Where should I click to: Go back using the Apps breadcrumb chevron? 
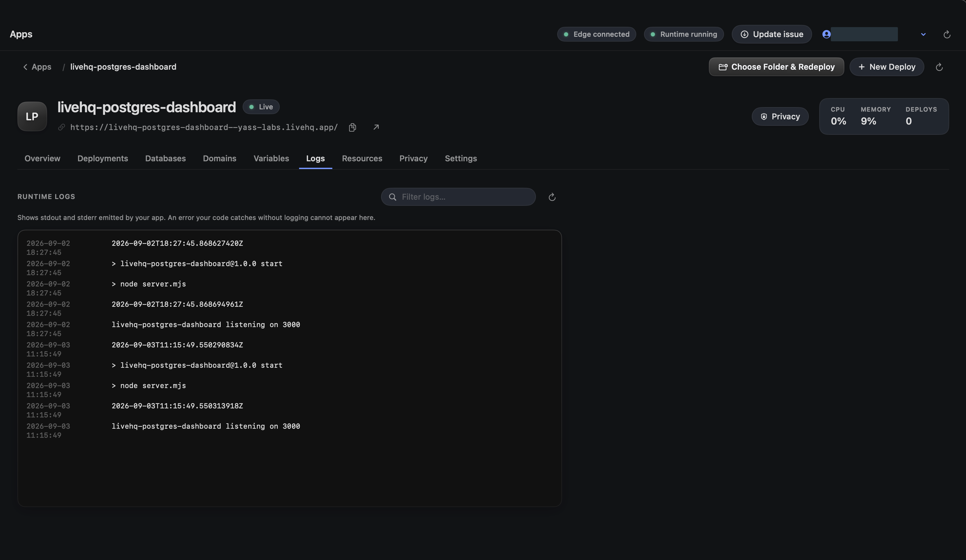point(25,67)
